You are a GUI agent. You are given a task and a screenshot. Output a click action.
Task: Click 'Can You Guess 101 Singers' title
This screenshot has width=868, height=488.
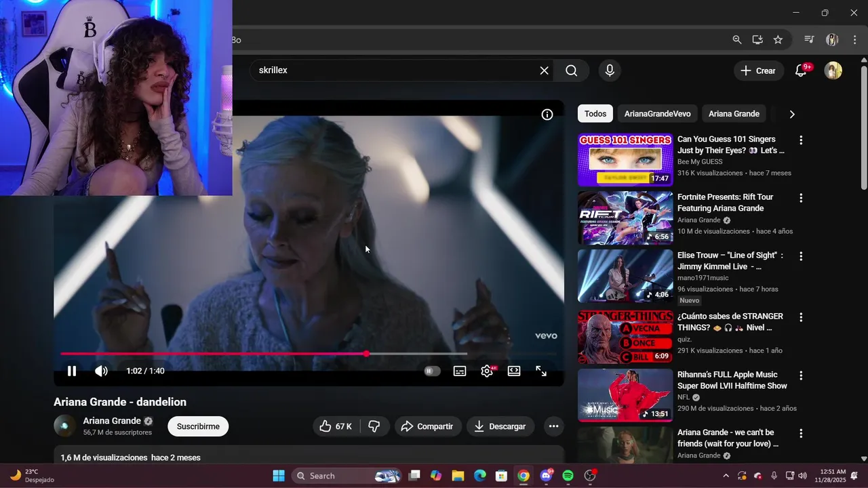point(730,145)
